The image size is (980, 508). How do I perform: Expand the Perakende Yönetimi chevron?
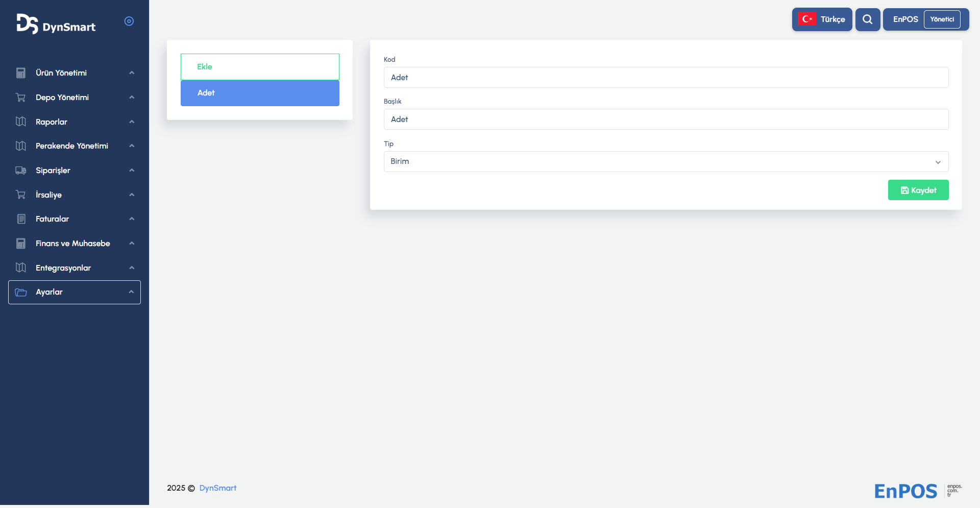pyautogui.click(x=132, y=146)
